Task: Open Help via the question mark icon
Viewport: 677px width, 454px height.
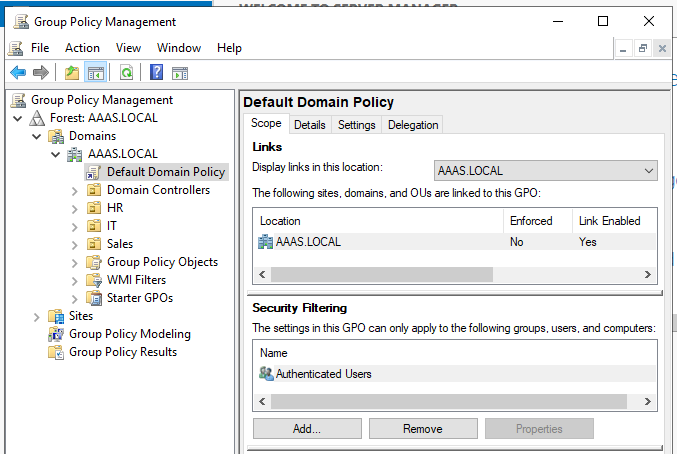Action: tap(156, 72)
